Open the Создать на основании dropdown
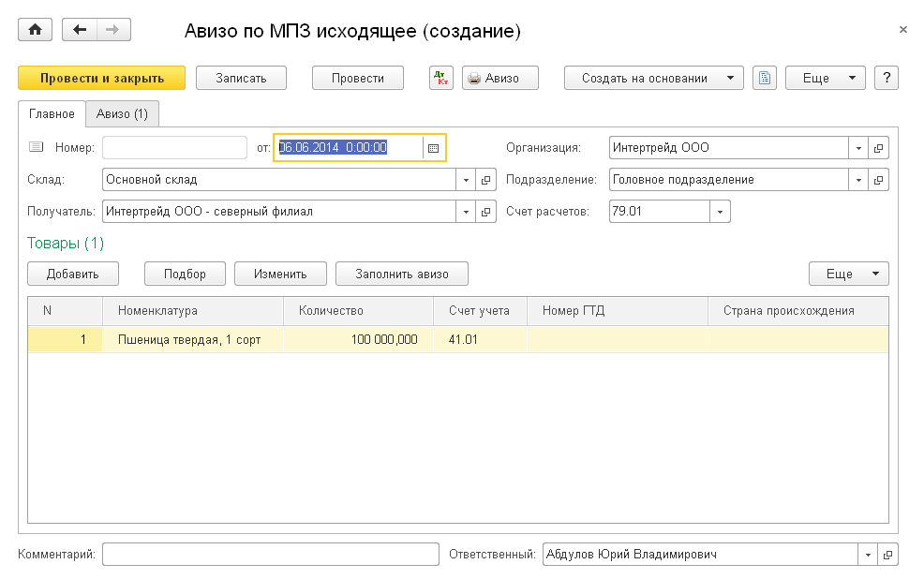 point(653,78)
